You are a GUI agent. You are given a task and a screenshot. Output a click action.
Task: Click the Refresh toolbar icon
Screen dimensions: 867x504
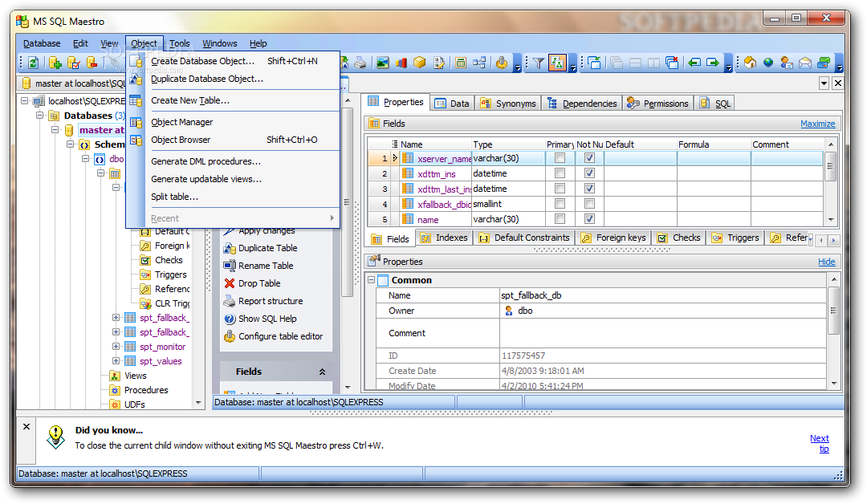pos(33,63)
